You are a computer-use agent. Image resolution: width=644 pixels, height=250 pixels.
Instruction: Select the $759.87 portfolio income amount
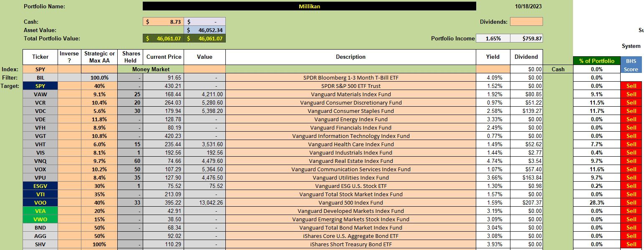[x=526, y=38]
